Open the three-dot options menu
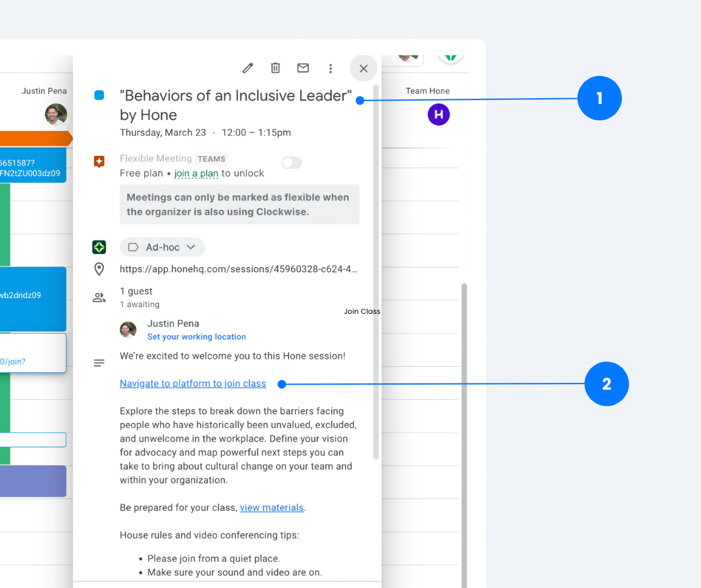The width and height of the screenshot is (701, 588). click(x=331, y=68)
